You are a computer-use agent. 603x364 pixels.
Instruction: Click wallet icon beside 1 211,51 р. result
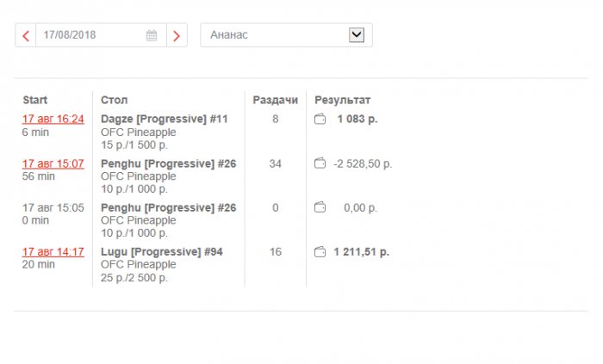[x=320, y=252]
